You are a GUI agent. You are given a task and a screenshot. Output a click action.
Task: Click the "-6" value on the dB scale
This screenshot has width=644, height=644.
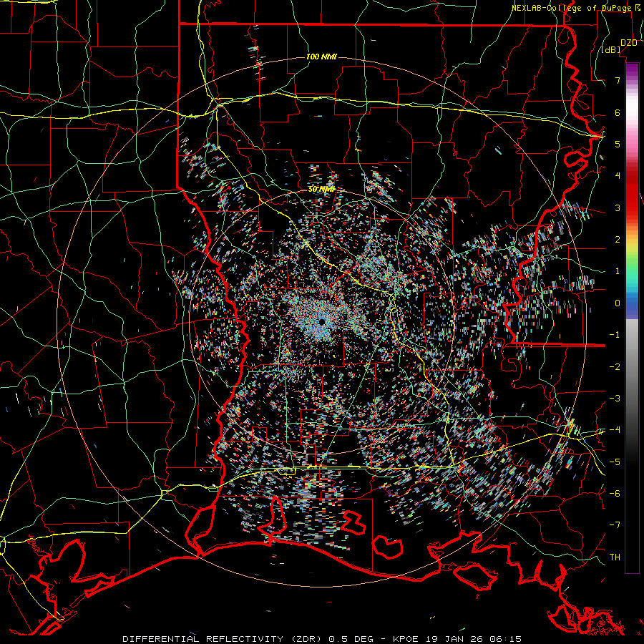click(615, 493)
